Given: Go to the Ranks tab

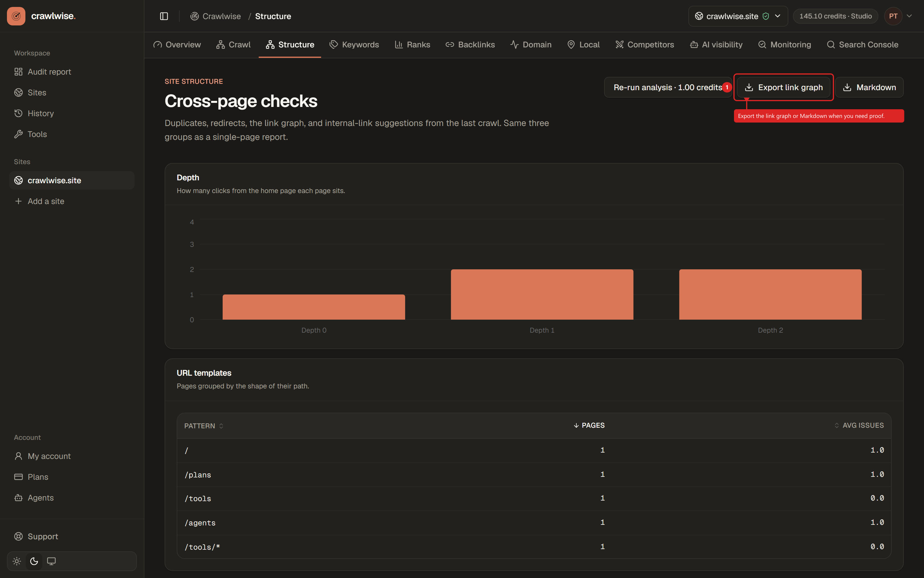Looking at the screenshot, I should point(412,45).
